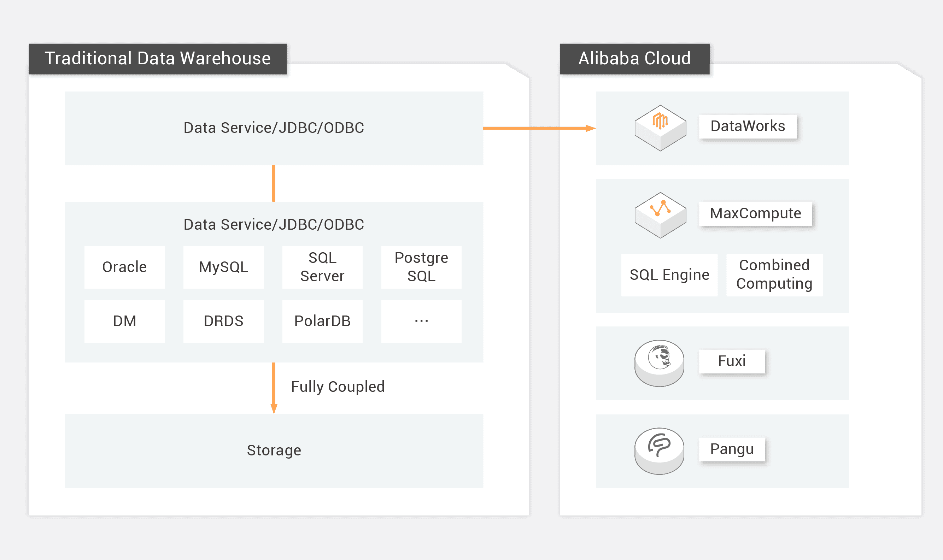Viewport: 943px width, 560px height.
Task: Click the MaxCompute cube icon
Action: point(660,215)
